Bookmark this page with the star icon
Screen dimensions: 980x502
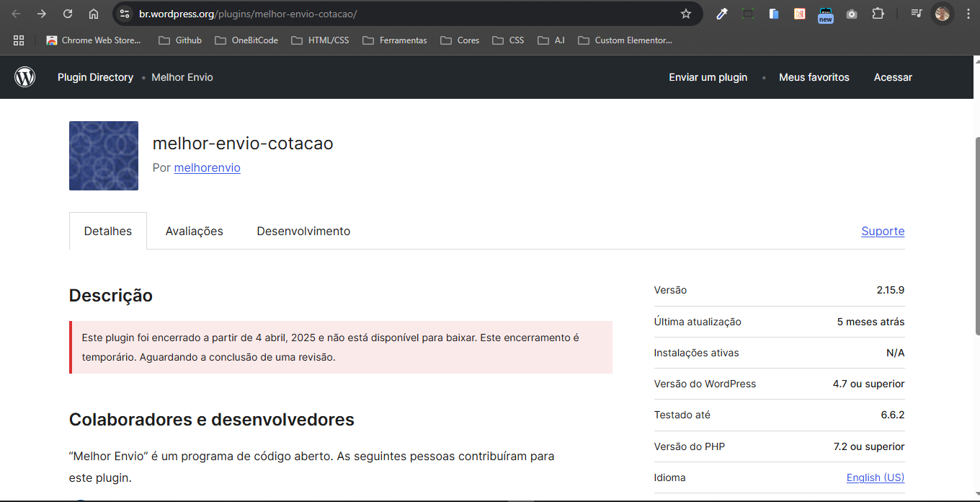click(686, 14)
